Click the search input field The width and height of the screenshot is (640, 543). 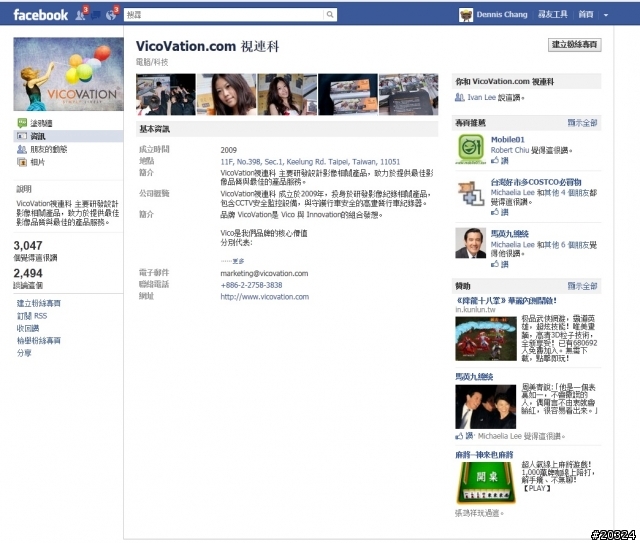pyautogui.click(x=224, y=15)
